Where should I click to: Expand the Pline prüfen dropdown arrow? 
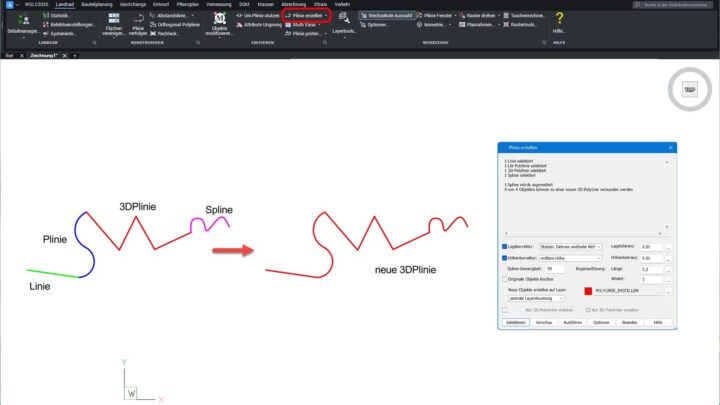(x=326, y=34)
